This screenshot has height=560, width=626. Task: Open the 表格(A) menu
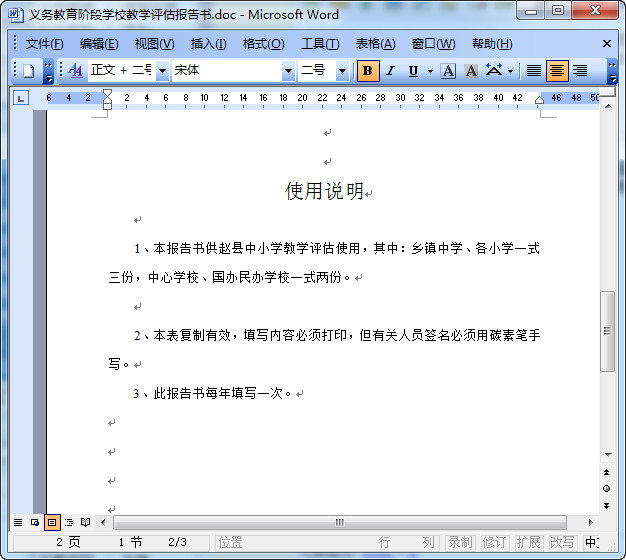376,44
